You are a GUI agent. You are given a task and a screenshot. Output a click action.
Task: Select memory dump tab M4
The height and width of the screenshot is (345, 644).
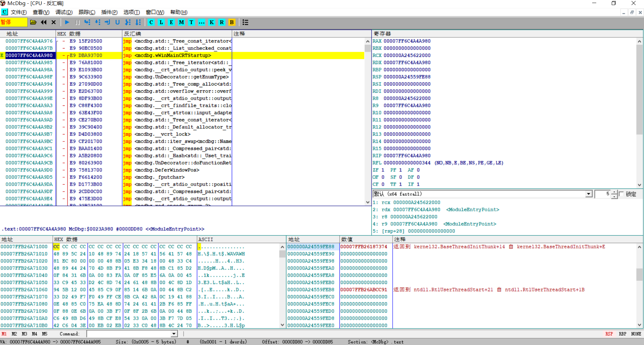(x=34, y=334)
